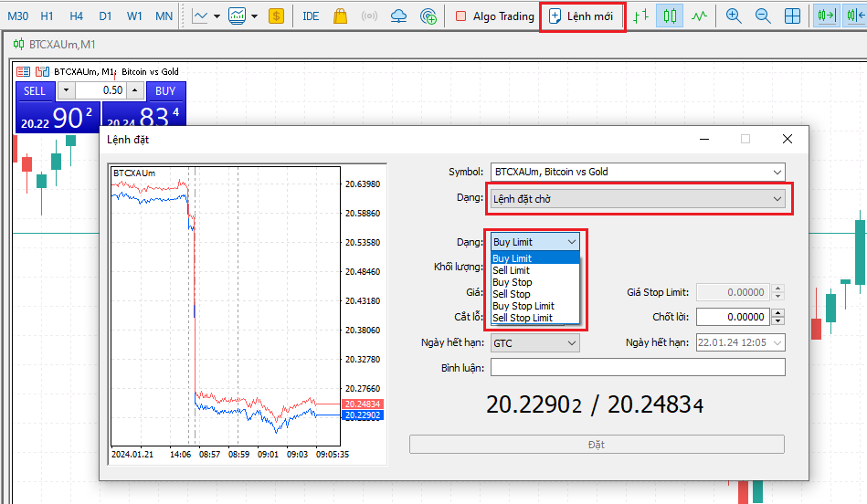867x504 pixels.
Task: Zoom in on the chart
Action: (734, 16)
